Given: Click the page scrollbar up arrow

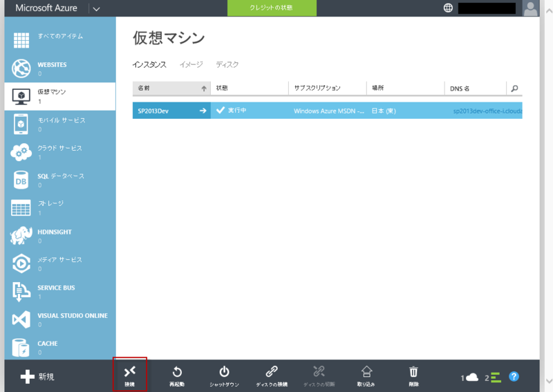Looking at the screenshot, I should point(549,11).
